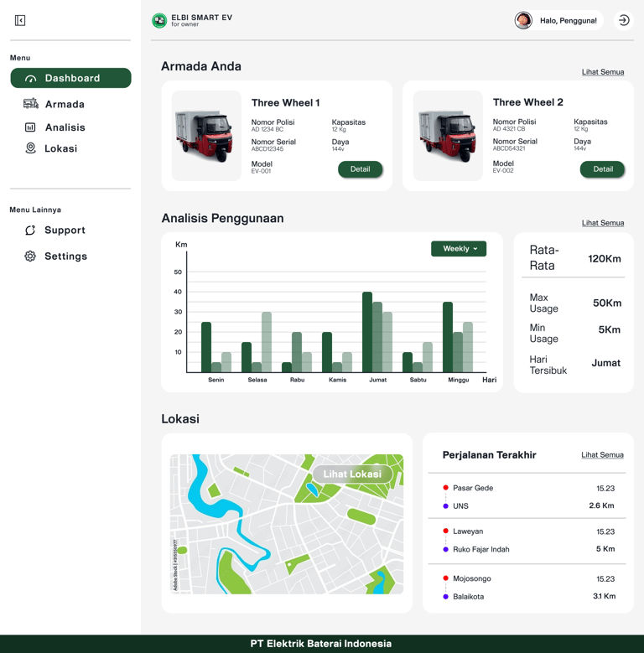Screen dimensions: 644x653
Task: Click model value EV-001
Action: (x=261, y=171)
